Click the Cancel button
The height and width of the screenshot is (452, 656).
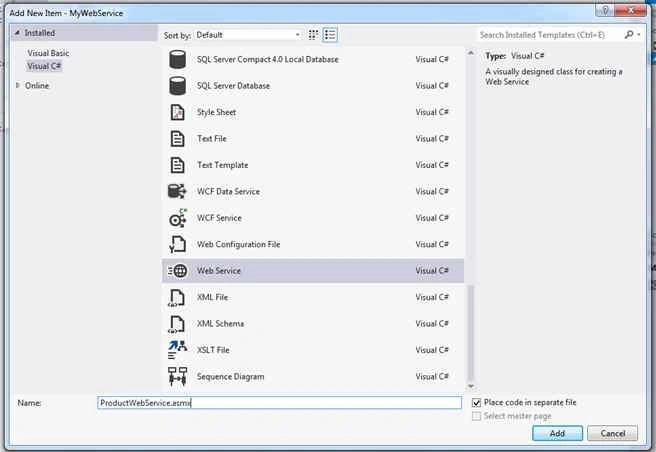tap(612, 433)
